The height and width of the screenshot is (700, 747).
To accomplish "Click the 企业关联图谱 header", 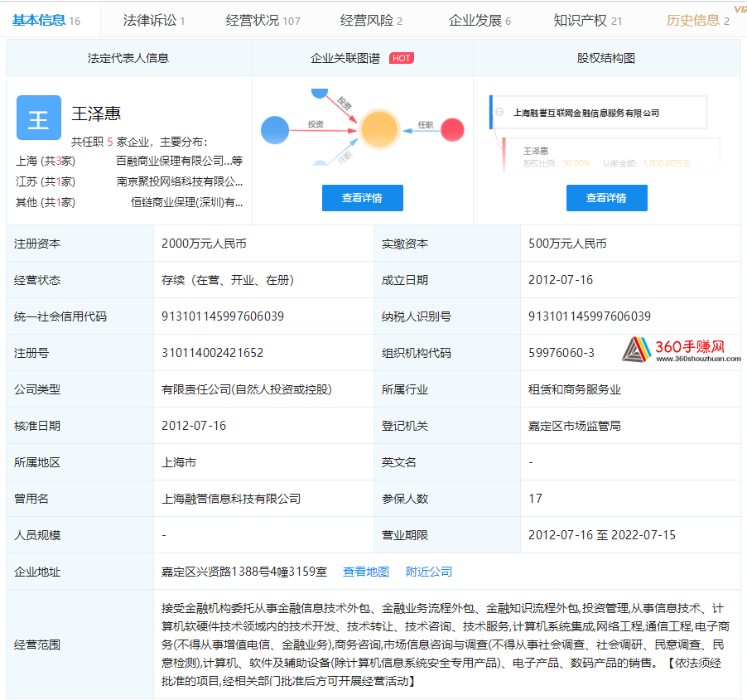I will point(345,58).
